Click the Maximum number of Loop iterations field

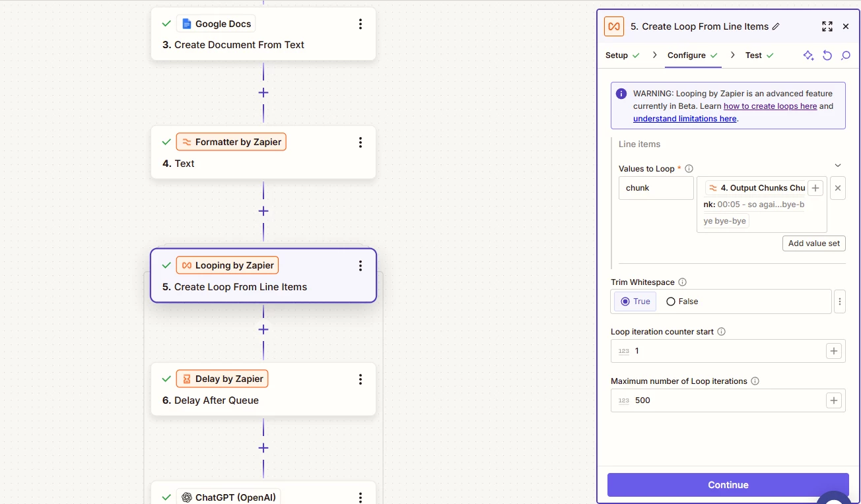point(728,400)
